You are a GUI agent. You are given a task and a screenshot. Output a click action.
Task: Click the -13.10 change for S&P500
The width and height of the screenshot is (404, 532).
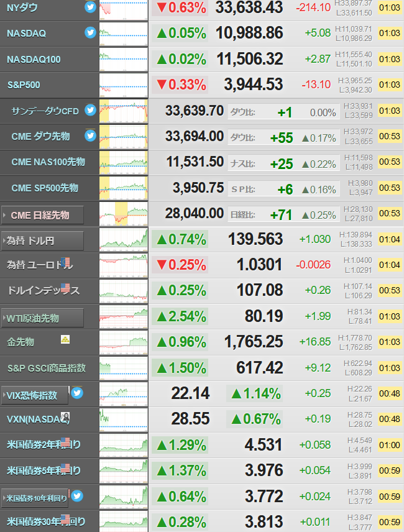click(x=316, y=85)
